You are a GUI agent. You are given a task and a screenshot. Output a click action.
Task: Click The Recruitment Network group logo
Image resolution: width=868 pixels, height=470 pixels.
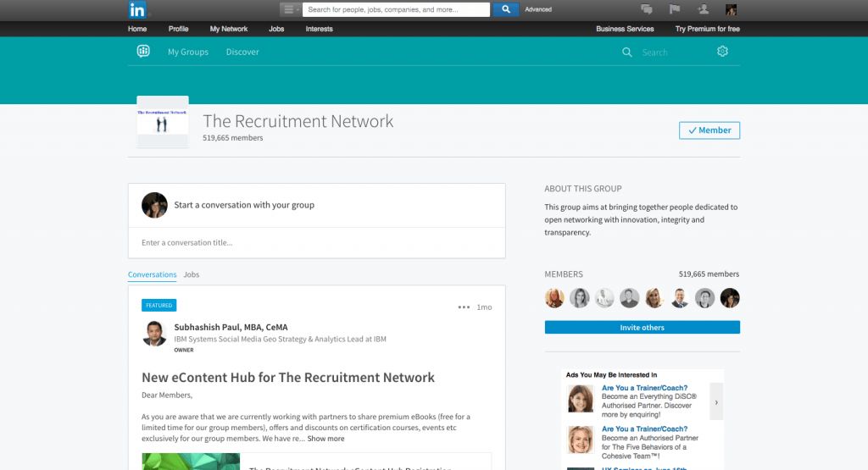[163, 122]
